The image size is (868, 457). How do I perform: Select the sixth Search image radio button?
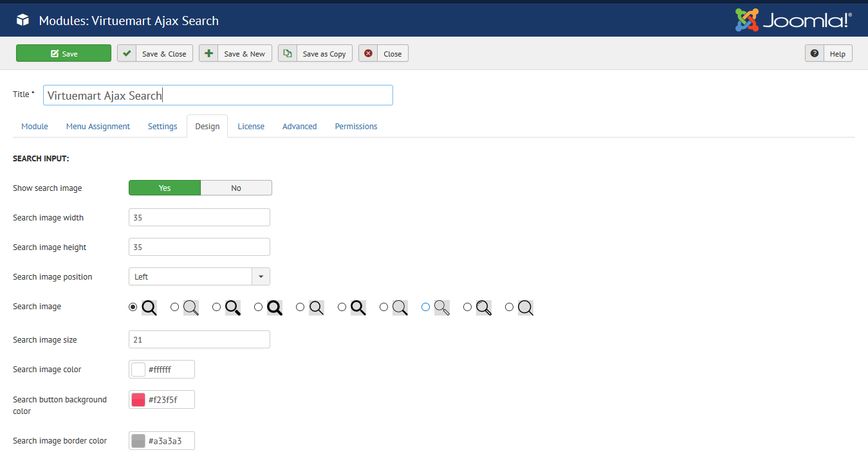342,307
